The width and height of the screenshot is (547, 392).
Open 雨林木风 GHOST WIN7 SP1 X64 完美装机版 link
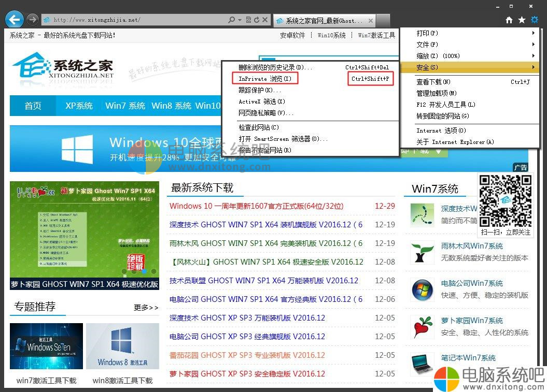[266, 243]
